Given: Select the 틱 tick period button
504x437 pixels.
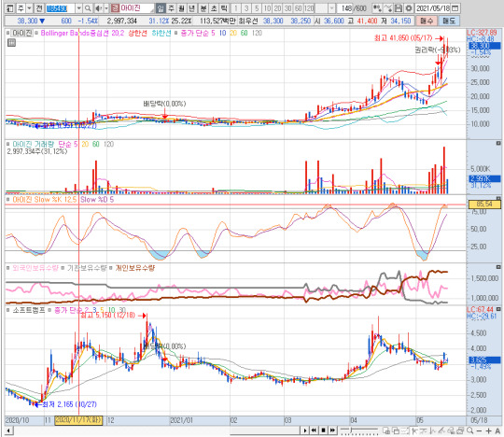Looking at the screenshot, I should 224,8.
